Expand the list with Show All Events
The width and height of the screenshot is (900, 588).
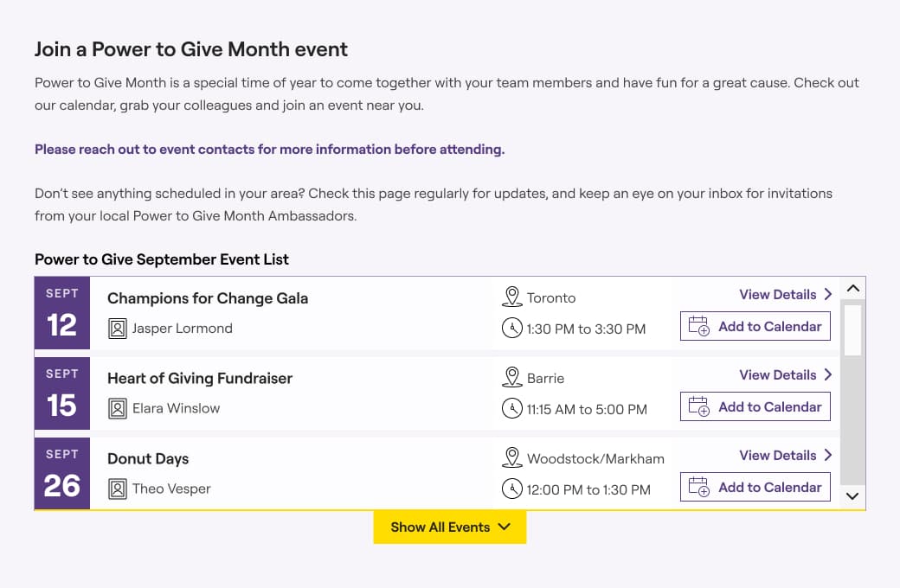[450, 527]
